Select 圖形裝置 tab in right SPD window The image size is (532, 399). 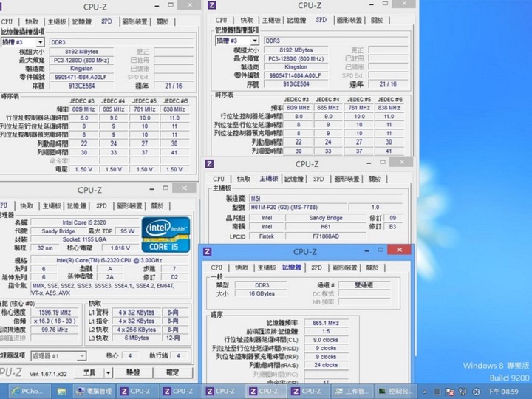(x=349, y=21)
